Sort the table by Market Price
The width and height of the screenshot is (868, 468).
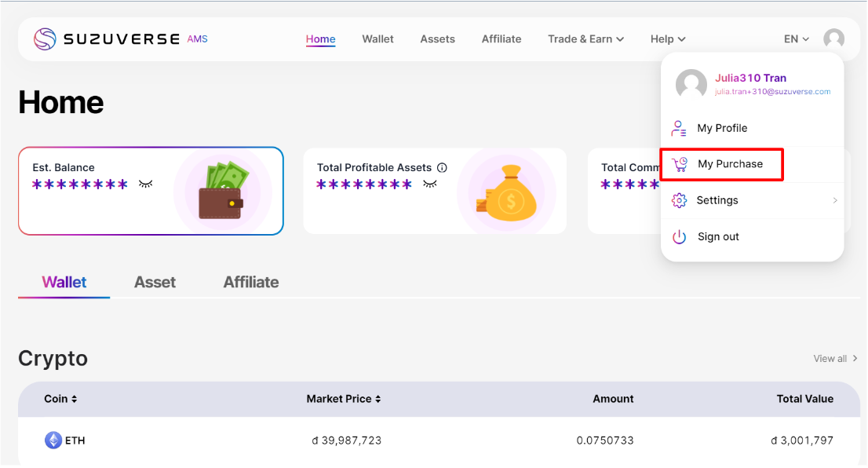point(343,399)
